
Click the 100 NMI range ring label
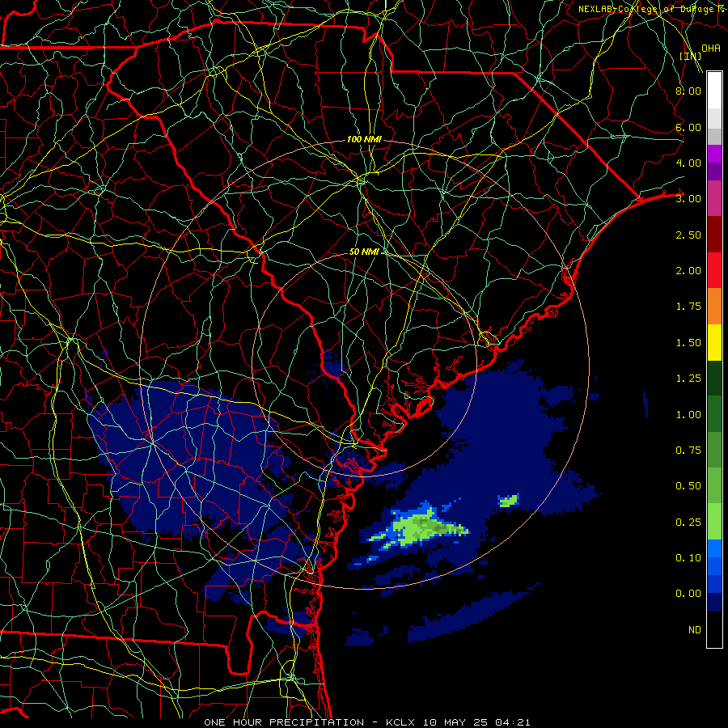coord(364,139)
